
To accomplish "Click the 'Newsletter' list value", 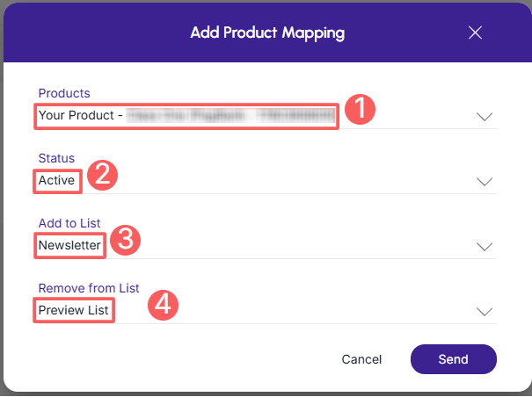I will (69, 245).
